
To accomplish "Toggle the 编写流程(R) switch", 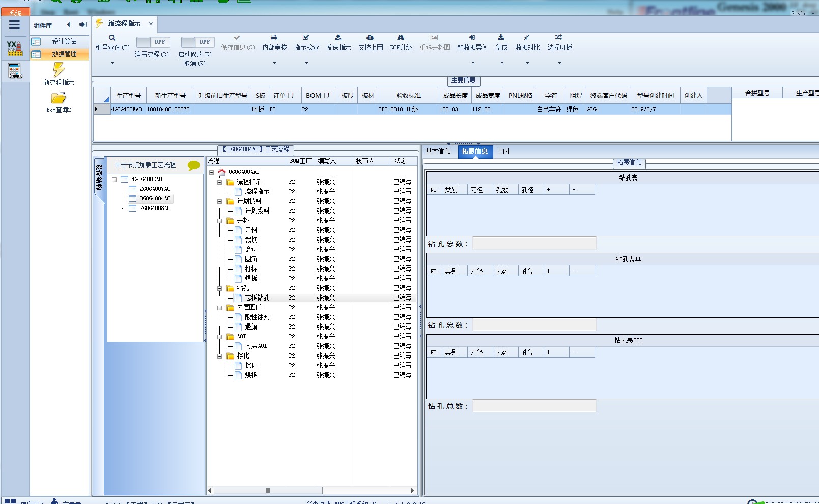I will pyautogui.click(x=153, y=42).
